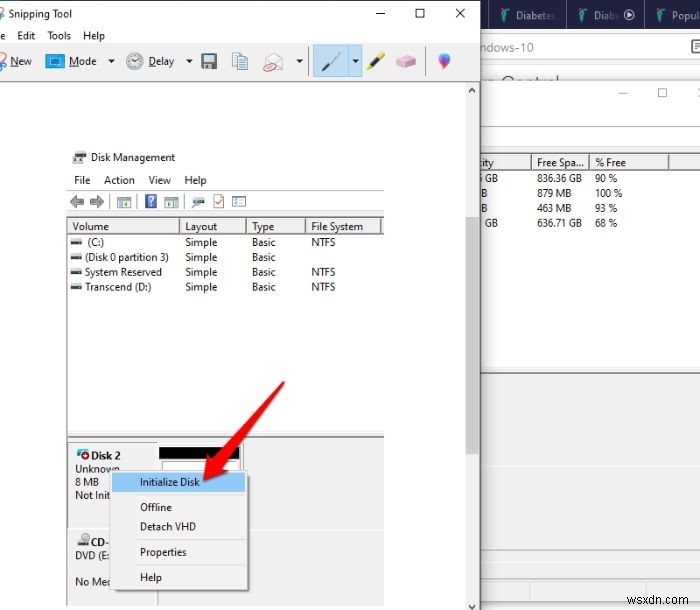The image size is (700, 610).
Task: Switch to the Diabetes browser tab
Action: 528,15
